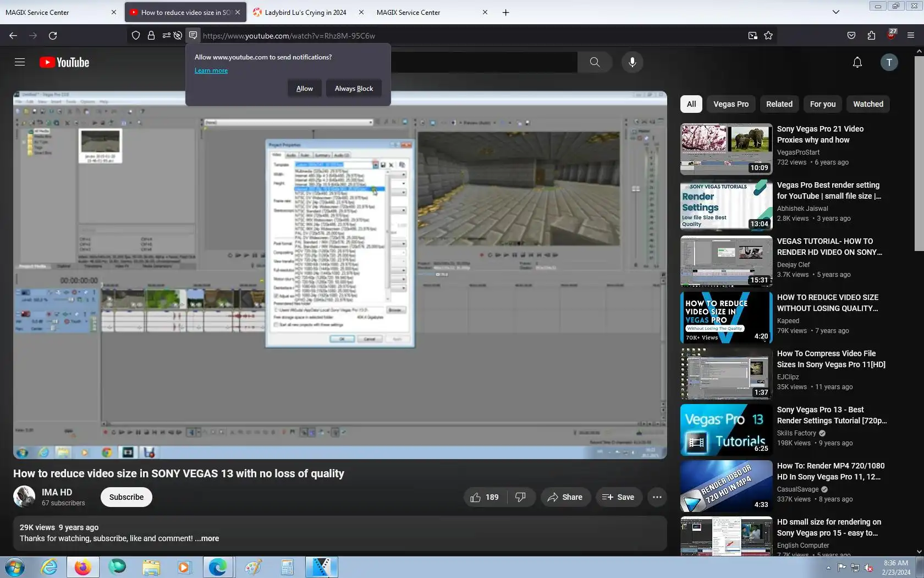Select the For you filter chip
Screen dimensions: 924x578
(x=823, y=104)
